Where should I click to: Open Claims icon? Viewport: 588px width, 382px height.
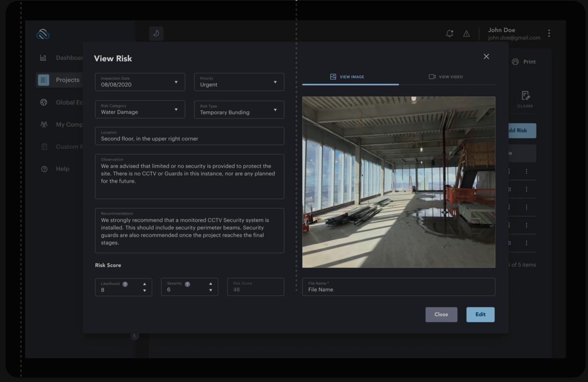[525, 96]
